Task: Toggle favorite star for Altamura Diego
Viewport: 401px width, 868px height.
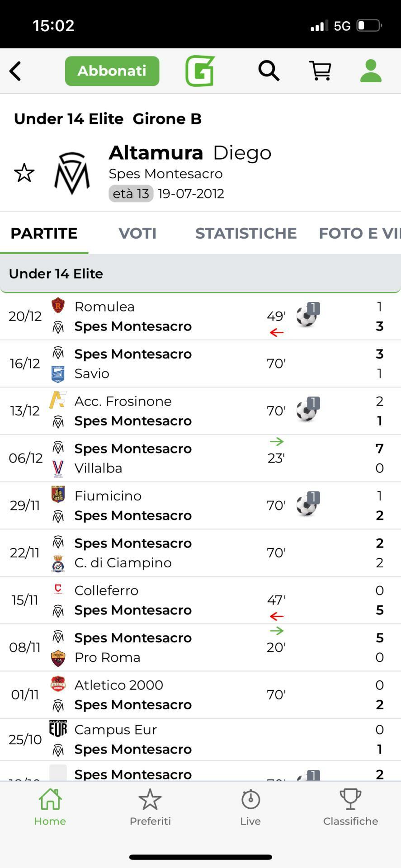Action: coord(24,173)
